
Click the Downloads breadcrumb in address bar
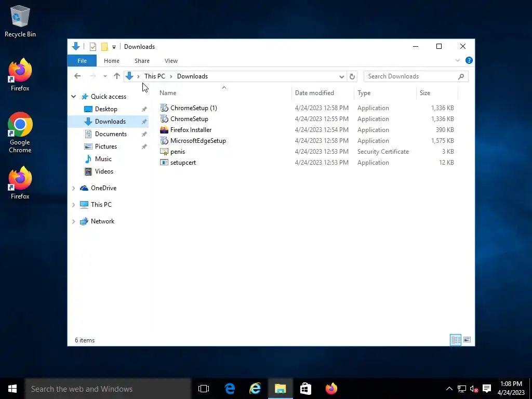click(x=192, y=76)
